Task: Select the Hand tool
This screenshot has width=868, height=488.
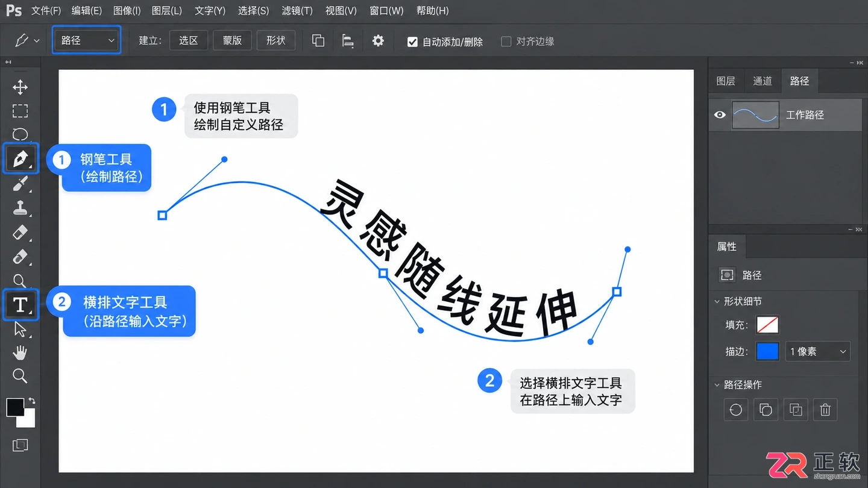Action: click(x=20, y=352)
